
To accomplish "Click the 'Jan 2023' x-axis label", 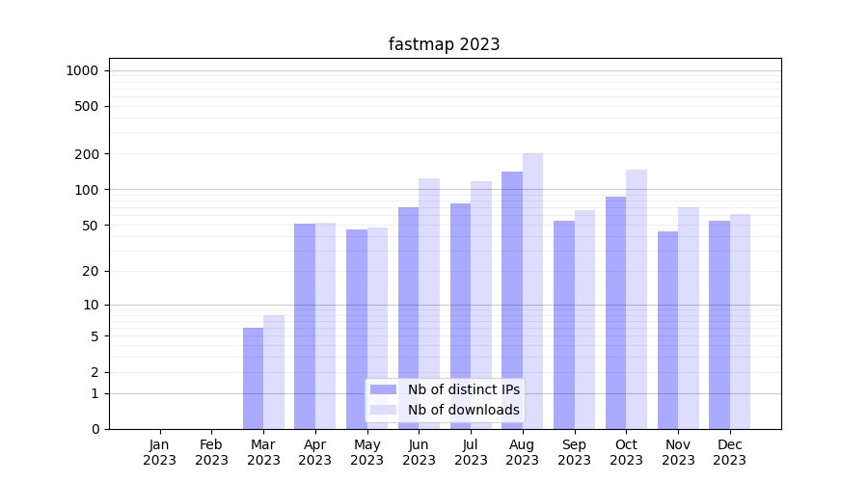I will click(159, 452).
